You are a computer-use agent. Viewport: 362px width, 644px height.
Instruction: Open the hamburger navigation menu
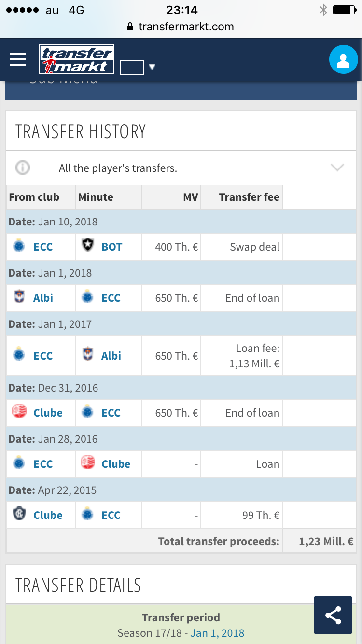coord(18,59)
